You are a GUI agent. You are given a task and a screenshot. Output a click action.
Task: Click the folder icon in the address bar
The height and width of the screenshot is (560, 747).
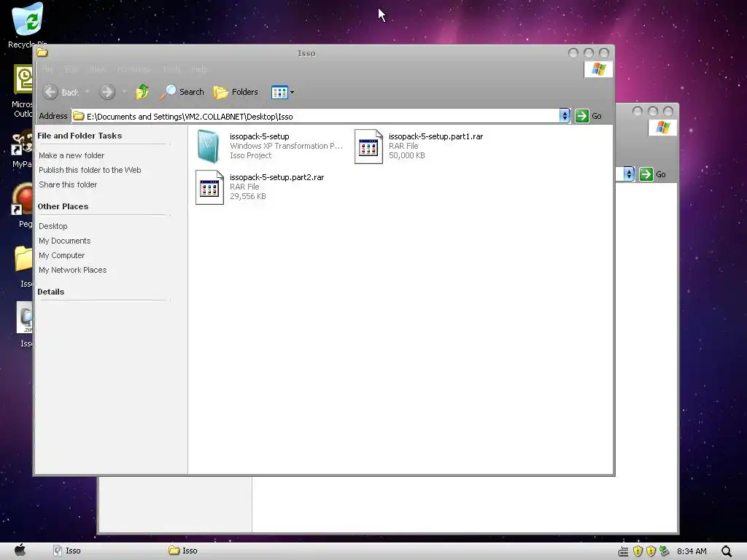[79, 116]
